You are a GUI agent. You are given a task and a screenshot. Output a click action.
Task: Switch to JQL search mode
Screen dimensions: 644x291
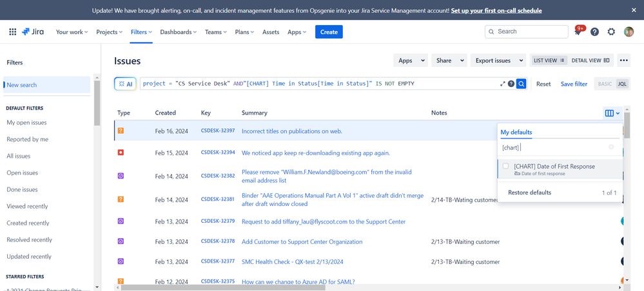click(622, 84)
